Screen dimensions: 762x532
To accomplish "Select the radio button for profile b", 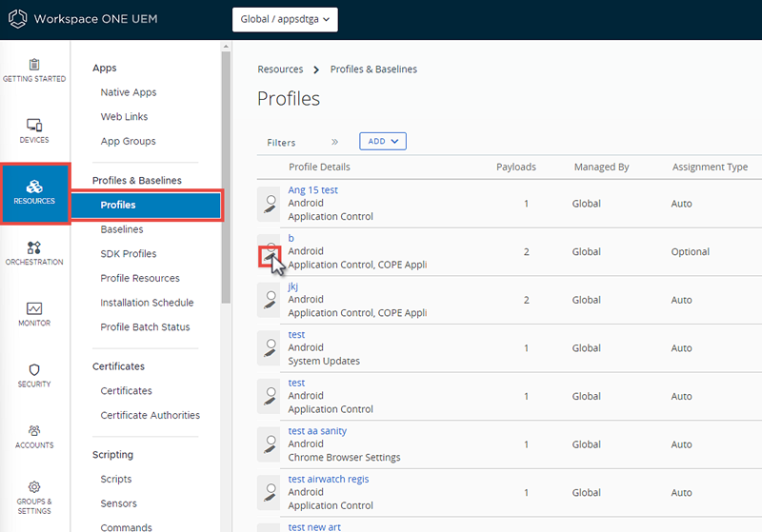I will click(x=271, y=246).
